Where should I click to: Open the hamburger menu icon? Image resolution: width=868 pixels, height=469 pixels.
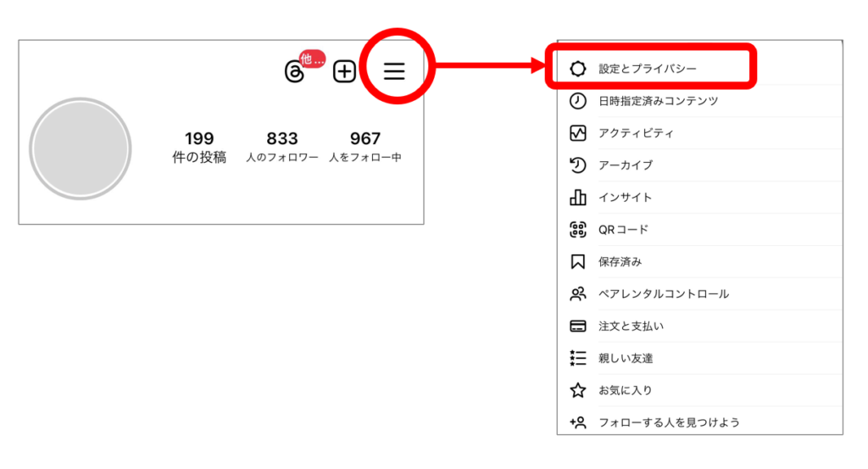(394, 71)
